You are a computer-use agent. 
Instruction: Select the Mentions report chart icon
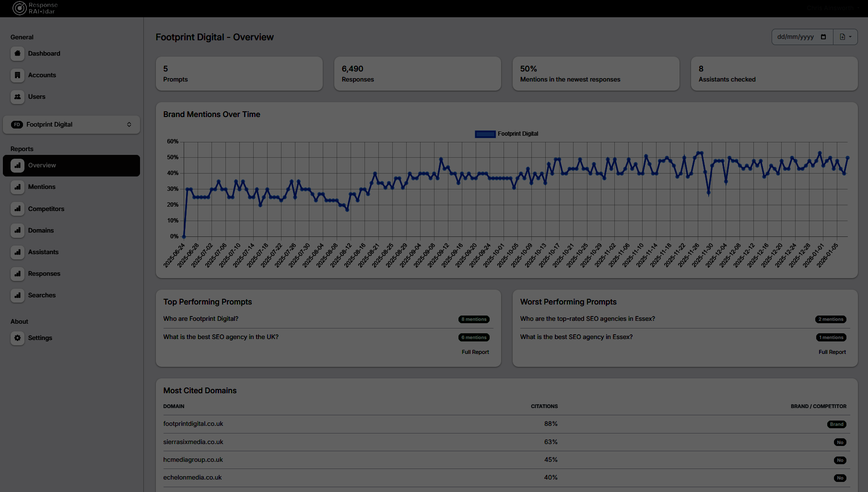[17, 187]
